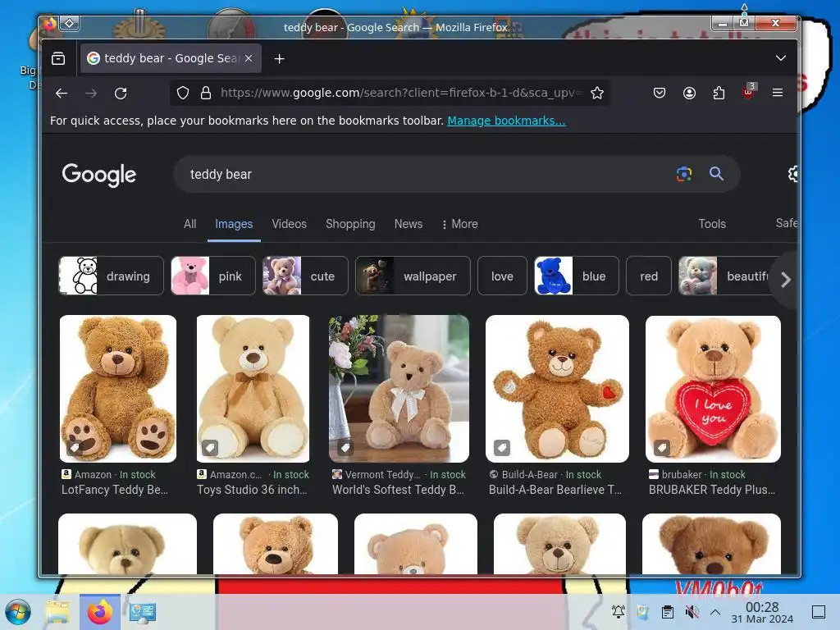Screen dimensions: 840x630
Task: Toggle the muted volume tray icon
Action: 692,612
